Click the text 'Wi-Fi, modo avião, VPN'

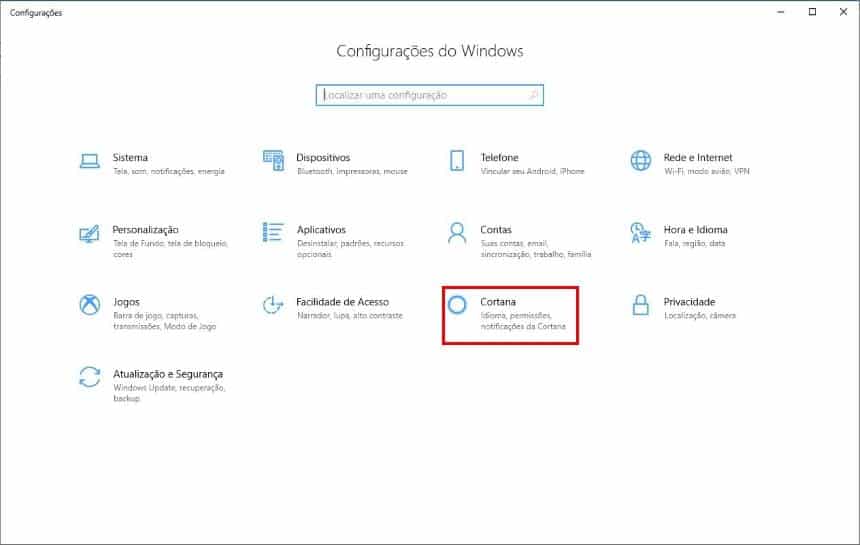[706, 172]
